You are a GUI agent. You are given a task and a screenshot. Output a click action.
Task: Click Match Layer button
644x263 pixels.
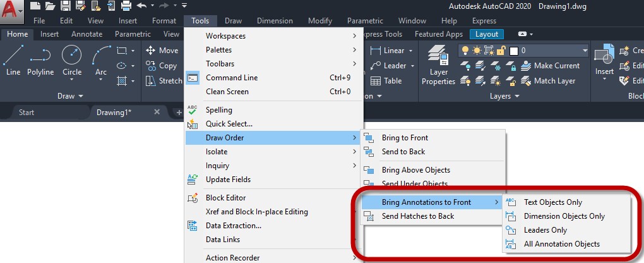(x=548, y=81)
